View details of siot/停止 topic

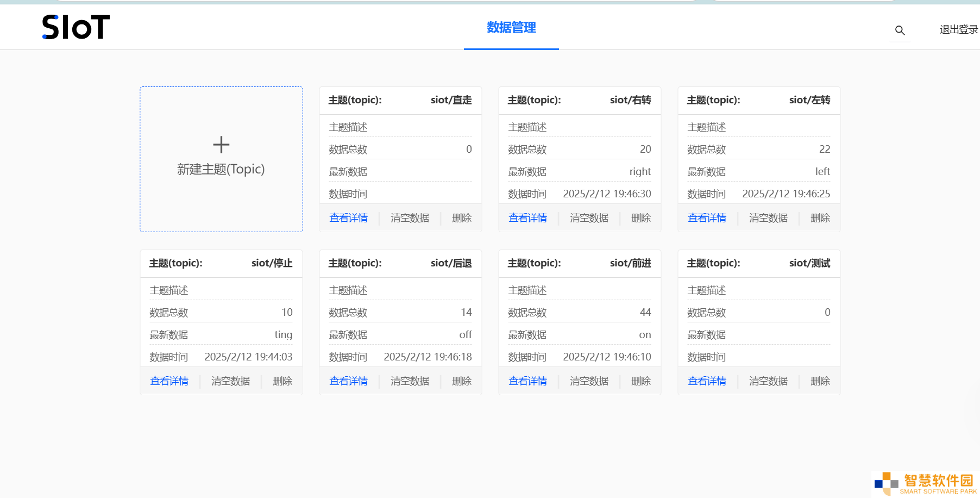click(169, 381)
